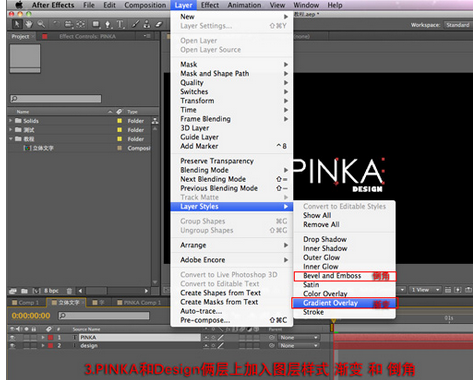Select the Zoom magnifier tool
473x380 pixels.
(x=41, y=24)
